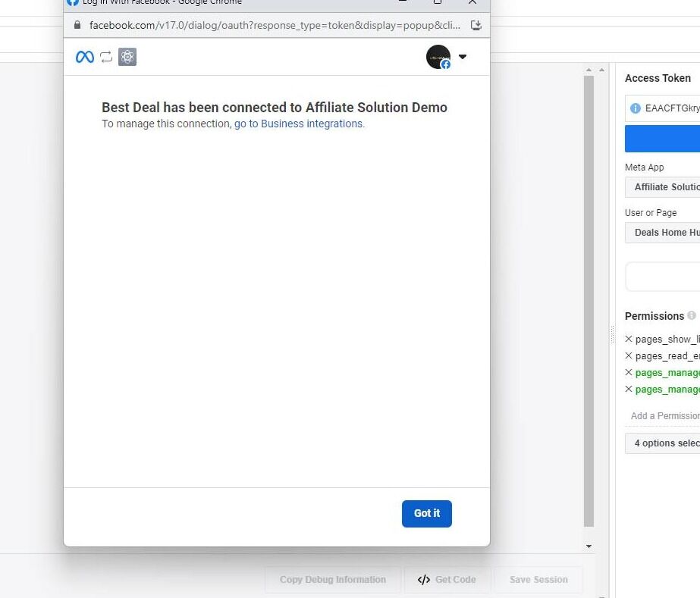Click the Affiliate Solution Demo app icon
This screenshot has height=598, width=700.
pyautogui.click(x=127, y=57)
